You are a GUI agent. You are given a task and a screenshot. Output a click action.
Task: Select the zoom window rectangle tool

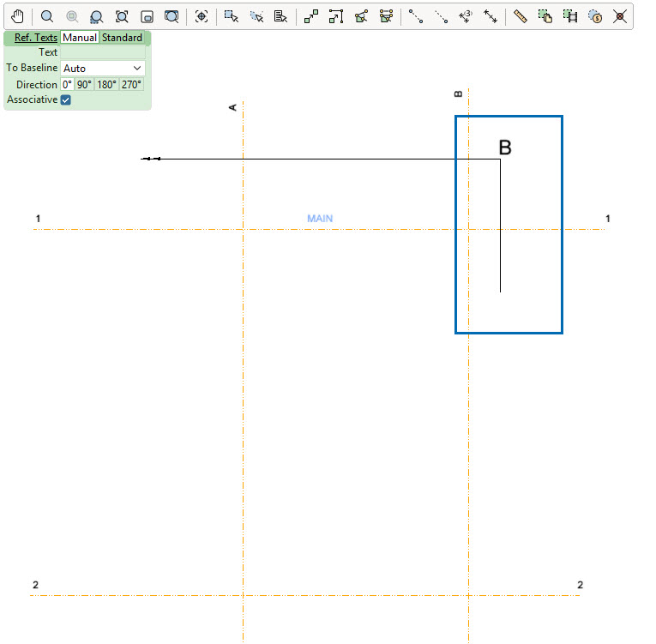[97, 17]
